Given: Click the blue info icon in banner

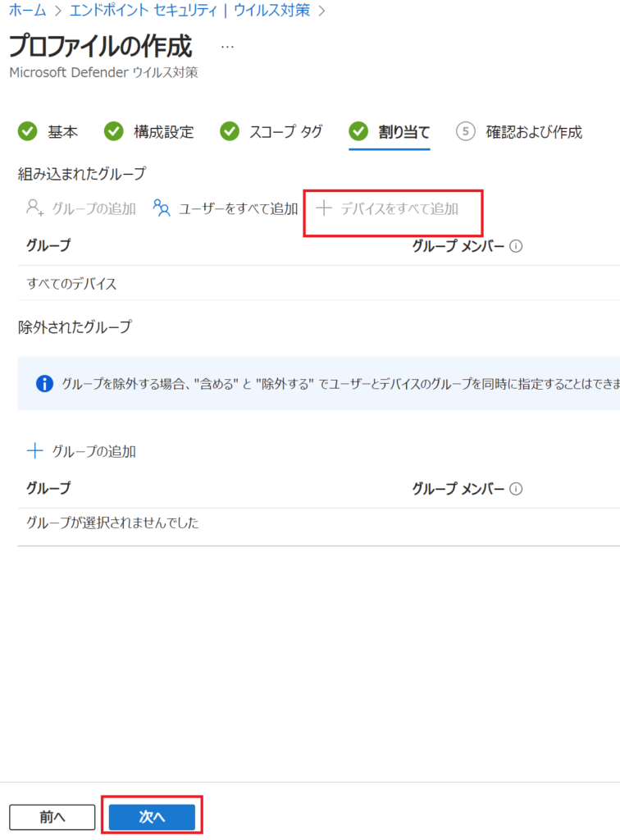Looking at the screenshot, I should pyautogui.click(x=44, y=384).
